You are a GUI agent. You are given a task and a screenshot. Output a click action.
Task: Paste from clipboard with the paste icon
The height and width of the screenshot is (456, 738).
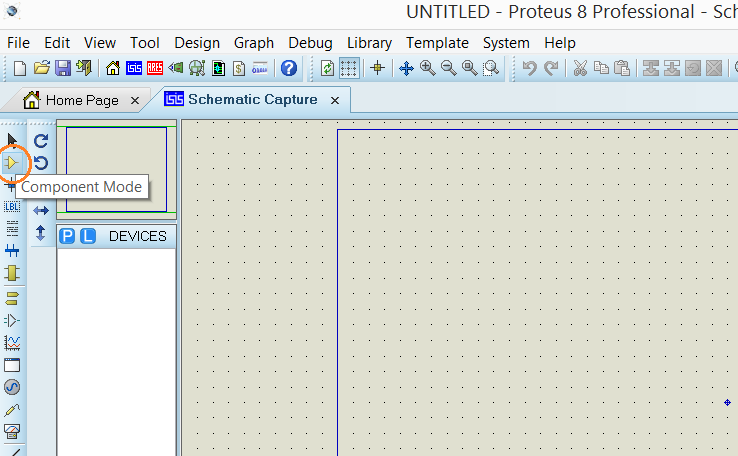point(622,68)
